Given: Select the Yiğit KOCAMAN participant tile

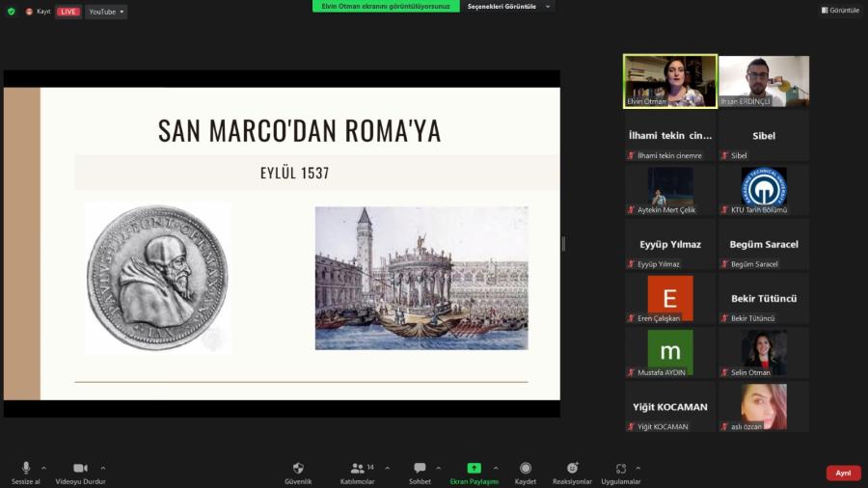Looking at the screenshot, I should pos(670,407).
